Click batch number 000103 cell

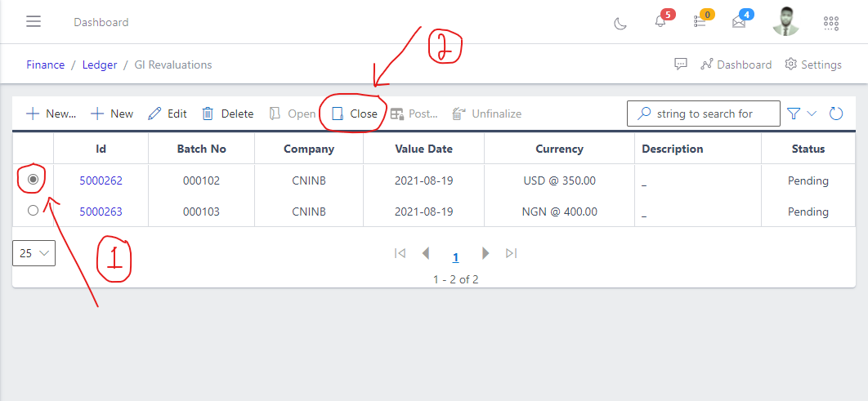pos(202,212)
